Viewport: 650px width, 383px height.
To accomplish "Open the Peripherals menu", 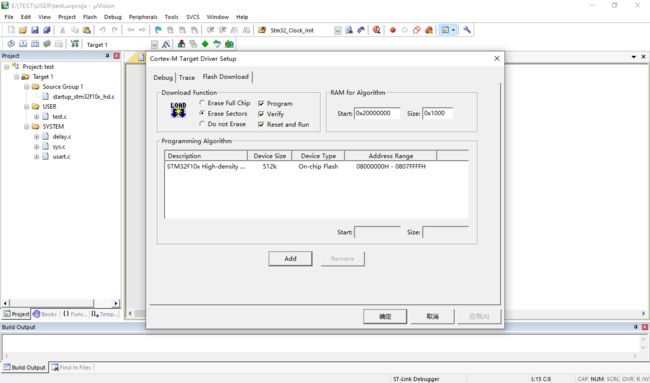I will (x=143, y=17).
